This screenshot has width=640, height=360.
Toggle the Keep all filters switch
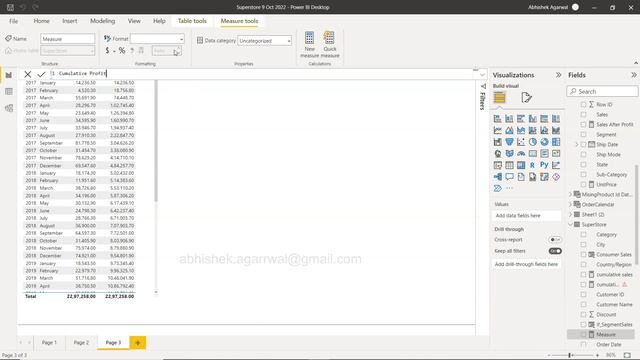[x=555, y=251]
